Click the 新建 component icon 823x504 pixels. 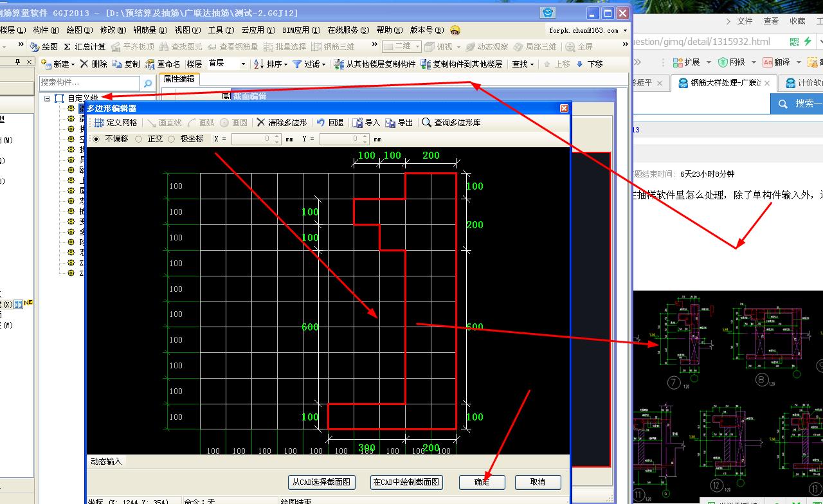point(46,64)
